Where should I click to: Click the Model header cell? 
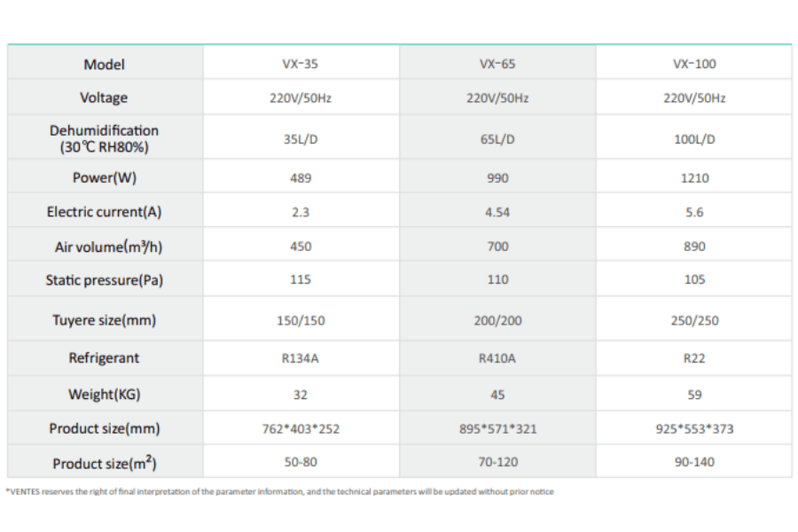[x=105, y=64]
